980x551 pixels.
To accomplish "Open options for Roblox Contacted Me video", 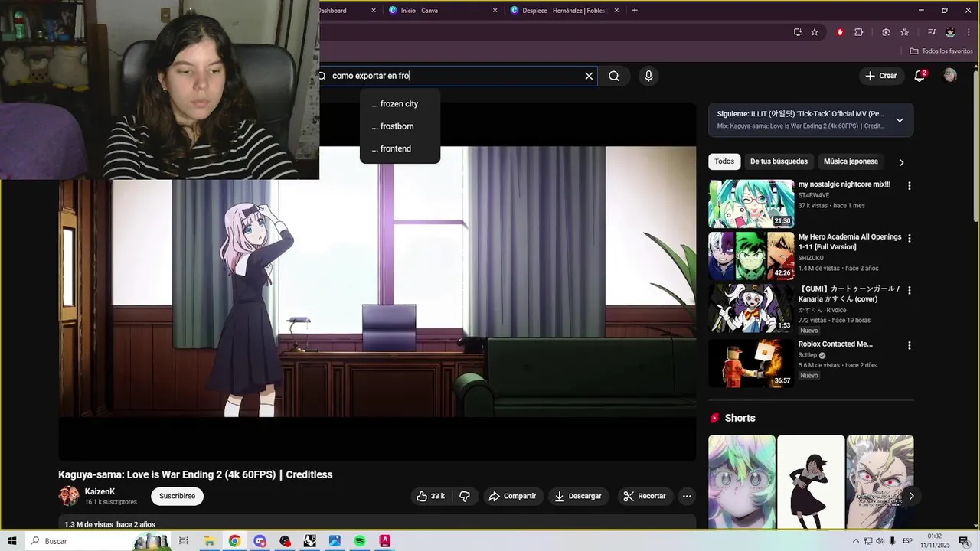I will tap(910, 345).
